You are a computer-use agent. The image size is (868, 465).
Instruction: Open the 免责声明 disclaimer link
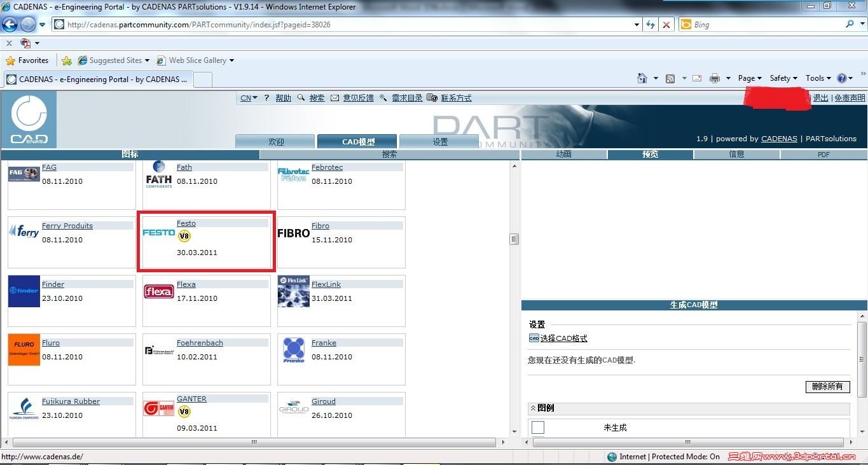pos(850,98)
